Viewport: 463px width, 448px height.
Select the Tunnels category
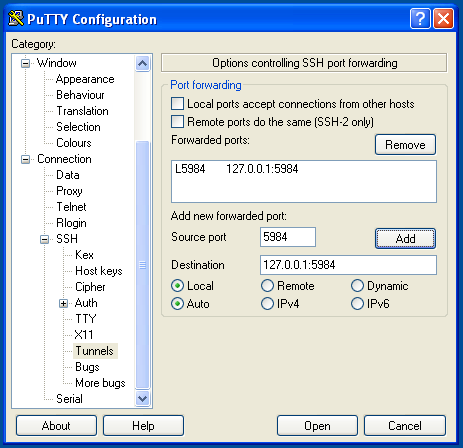click(x=95, y=351)
